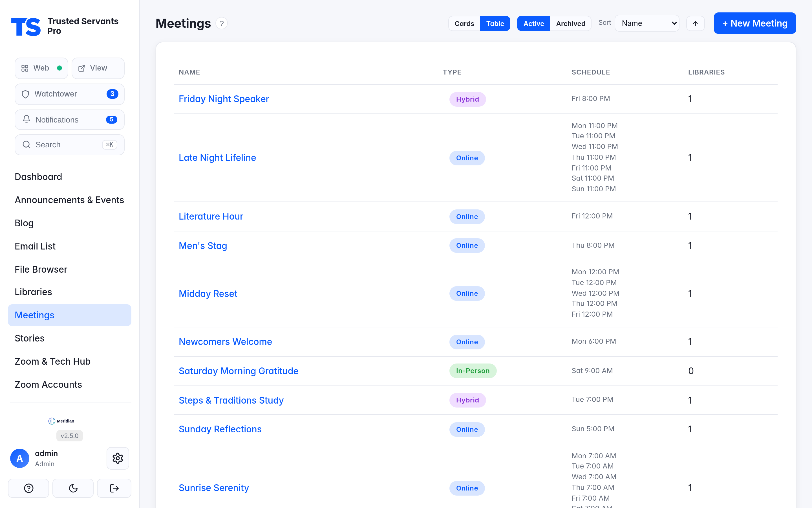Image resolution: width=812 pixels, height=508 pixels.
Task: Click the ascending sort arrow button
Action: (695, 23)
